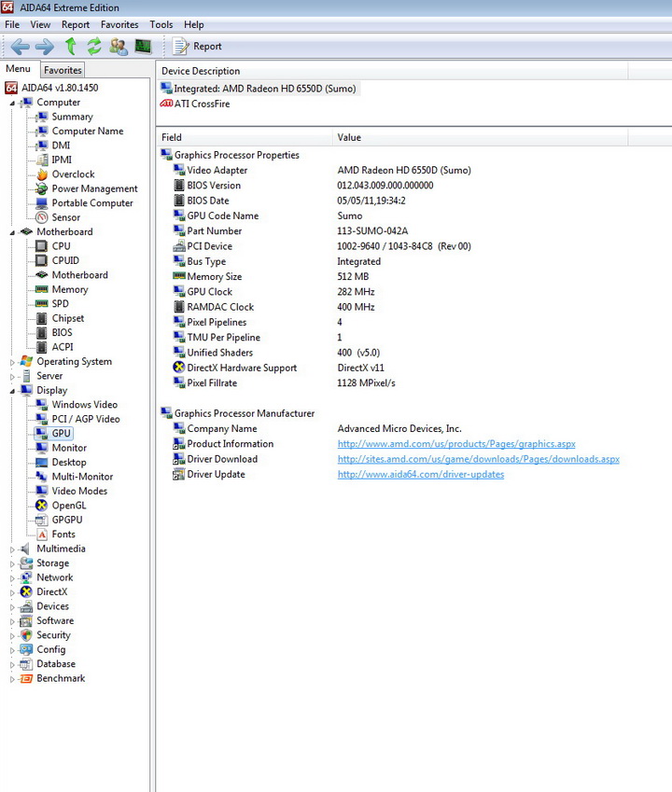This screenshot has width=672, height=792.
Task: Click the Report toolbar button
Action: (x=197, y=47)
